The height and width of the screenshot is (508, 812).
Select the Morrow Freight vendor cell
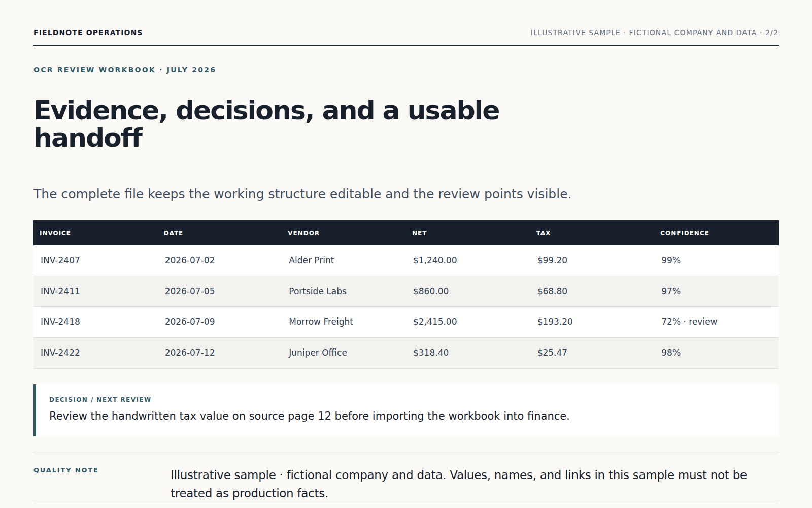point(321,322)
